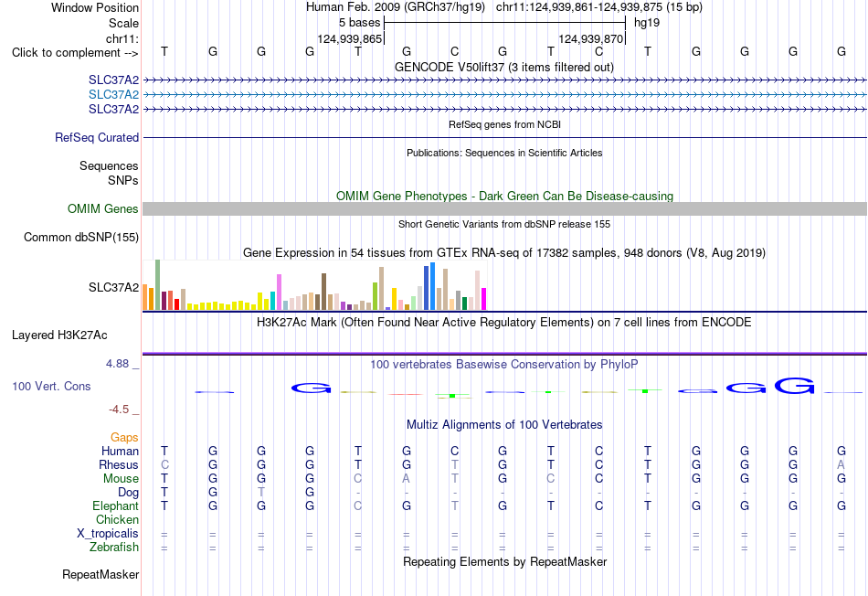Open the OMIM Genes track label
This screenshot has height=596, width=868.
[102, 208]
